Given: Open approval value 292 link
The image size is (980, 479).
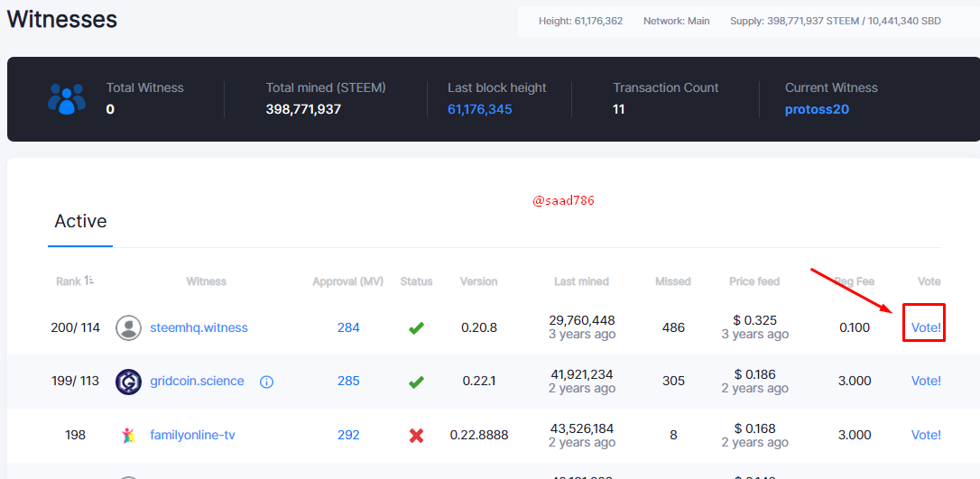Looking at the screenshot, I should coord(348,436).
